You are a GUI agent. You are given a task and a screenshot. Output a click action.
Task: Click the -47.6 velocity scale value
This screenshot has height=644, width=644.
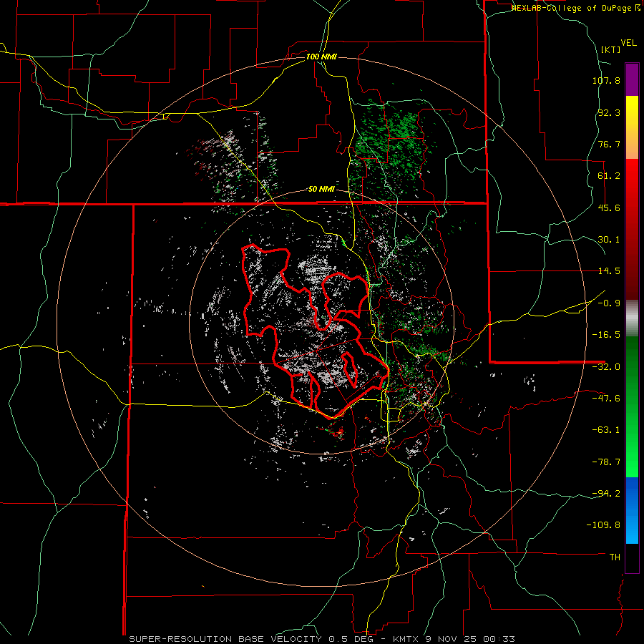coord(606,399)
